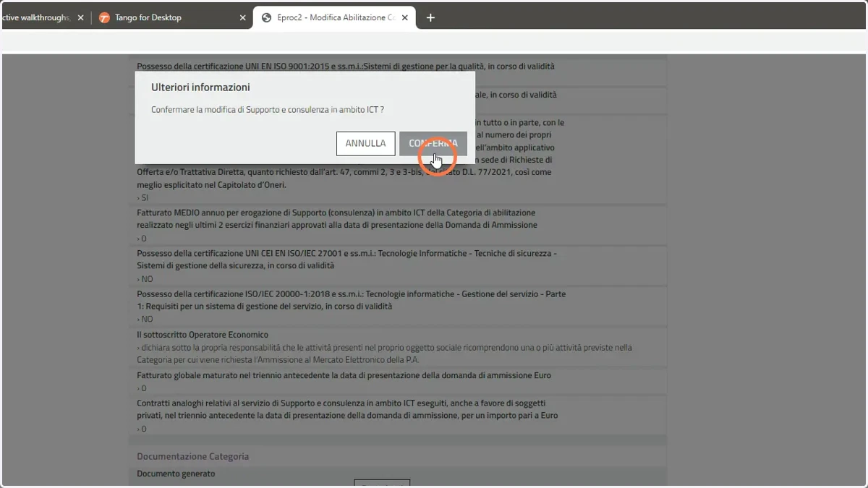Image resolution: width=868 pixels, height=488 pixels.
Task: Switch to the Tango for Desktop tab
Action: tap(172, 17)
